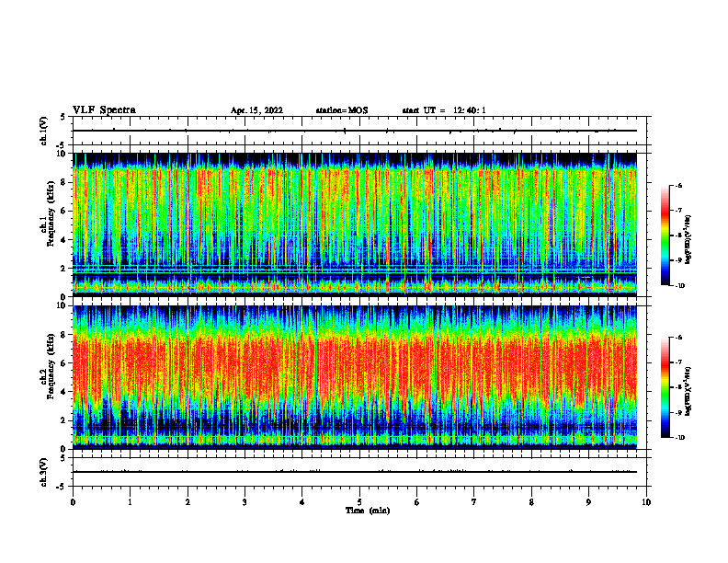The image size is (728, 563).
Task: Click the '-10' label on ch.2 color scale
Action: (x=679, y=438)
